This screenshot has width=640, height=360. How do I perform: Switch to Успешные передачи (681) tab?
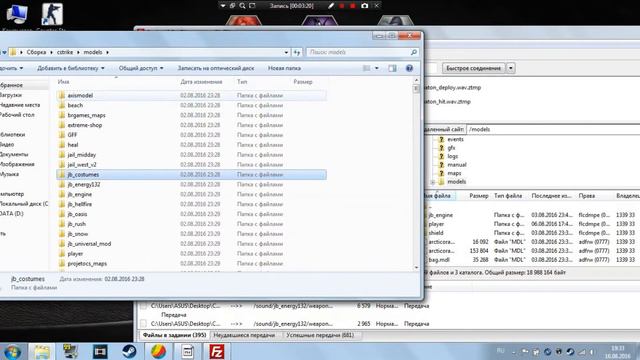click(x=320, y=335)
